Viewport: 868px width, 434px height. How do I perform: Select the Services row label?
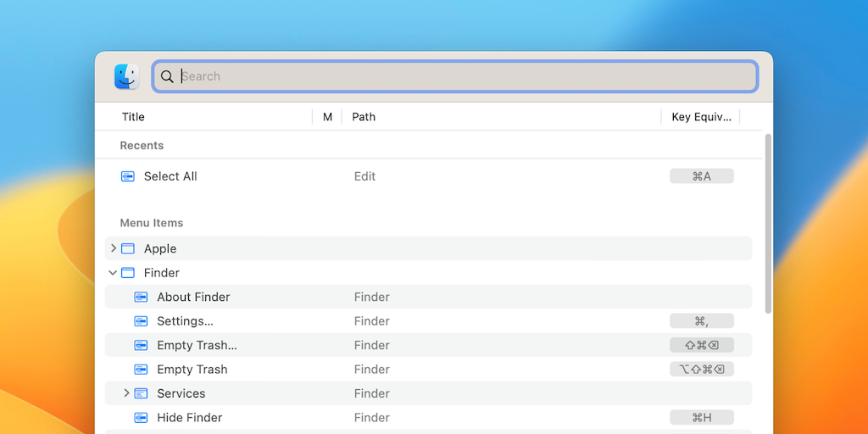pos(181,393)
